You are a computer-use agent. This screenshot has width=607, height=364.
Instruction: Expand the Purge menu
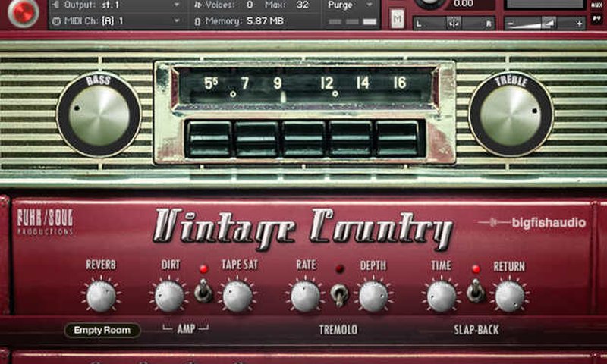[352, 5]
